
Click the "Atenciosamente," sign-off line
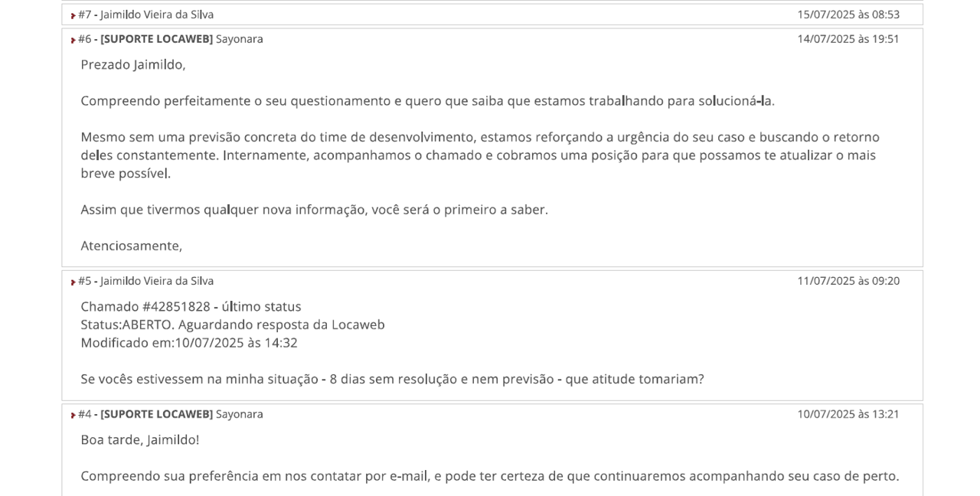(132, 246)
